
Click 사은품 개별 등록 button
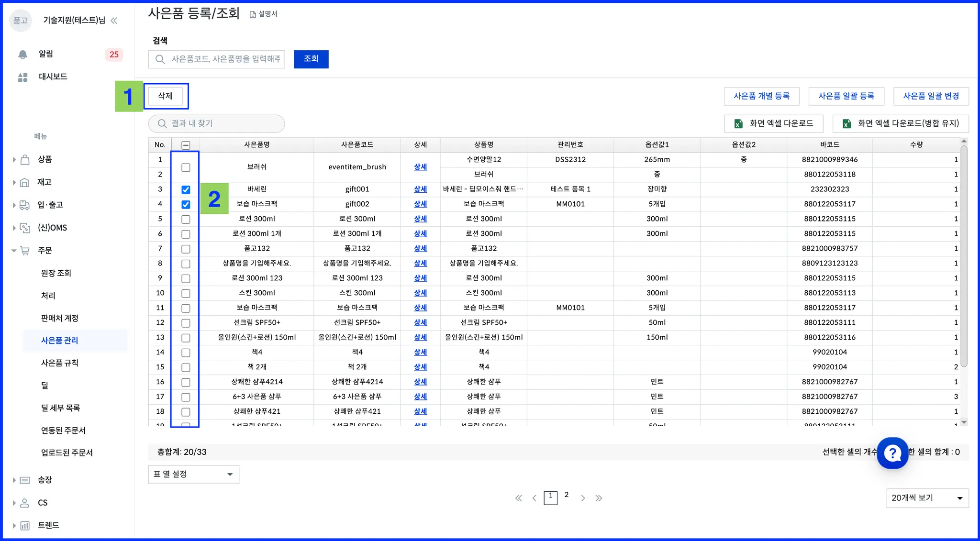pos(761,96)
